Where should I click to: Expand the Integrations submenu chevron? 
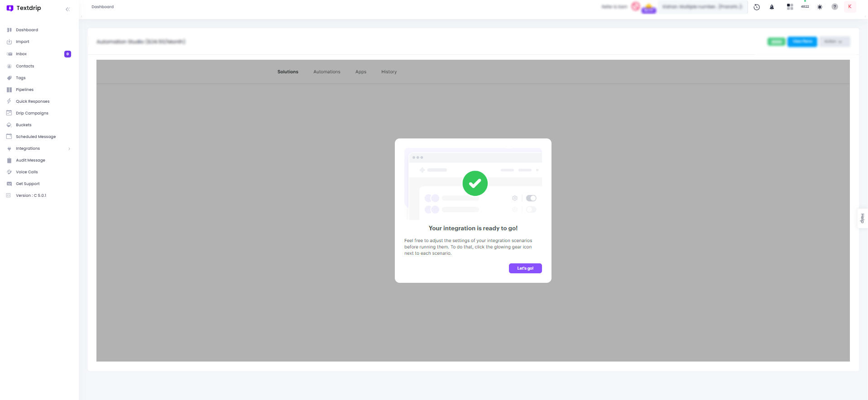point(69,148)
